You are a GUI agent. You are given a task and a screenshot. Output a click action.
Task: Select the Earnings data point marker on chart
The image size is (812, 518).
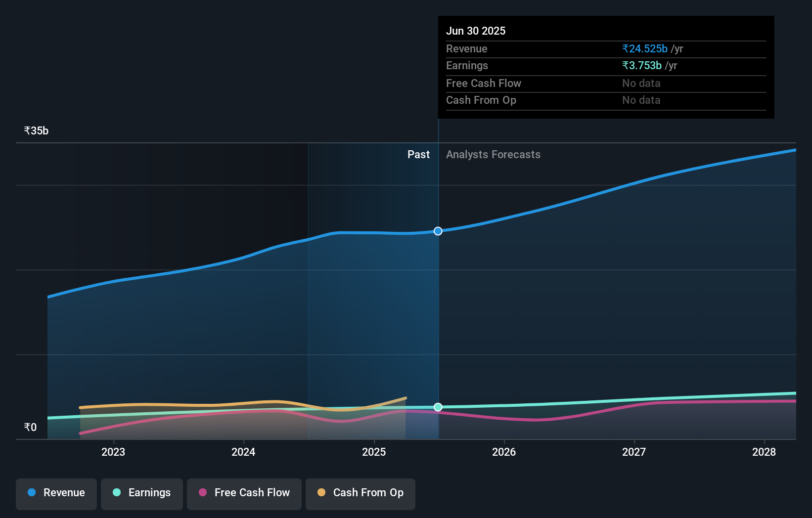[x=438, y=407]
